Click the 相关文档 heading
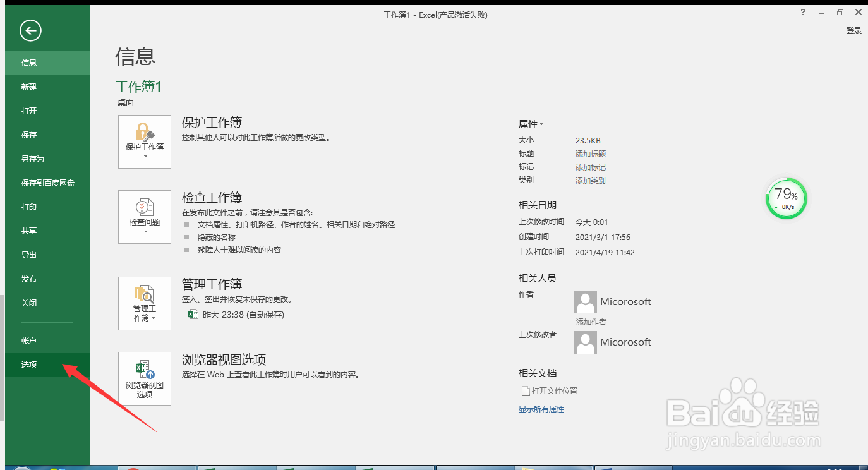The height and width of the screenshot is (470, 868). pos(538,373)
